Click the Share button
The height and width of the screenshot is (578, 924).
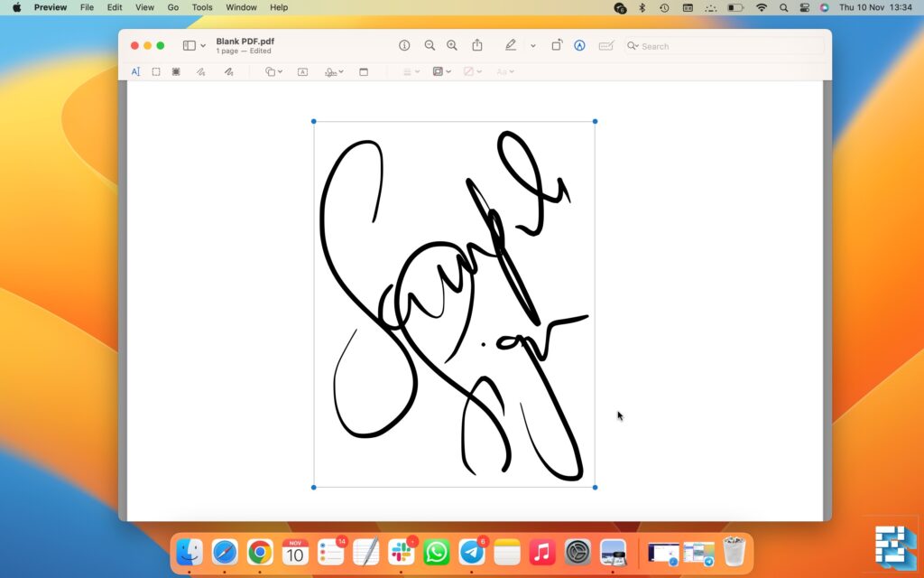(x=476, y=45)
